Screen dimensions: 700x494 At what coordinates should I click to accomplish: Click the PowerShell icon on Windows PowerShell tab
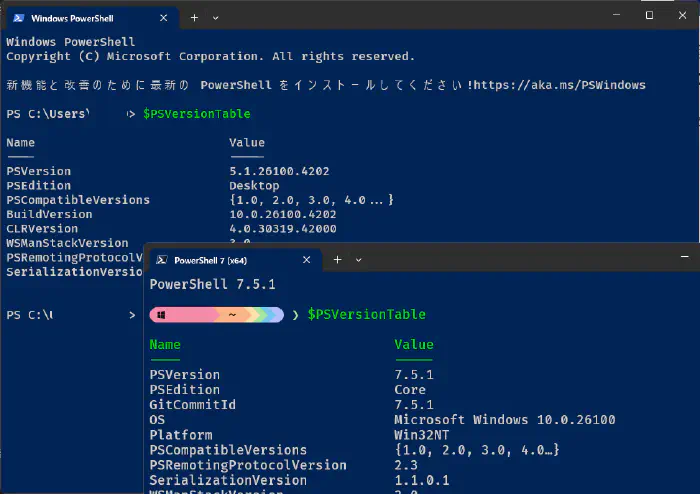(19, 18)
